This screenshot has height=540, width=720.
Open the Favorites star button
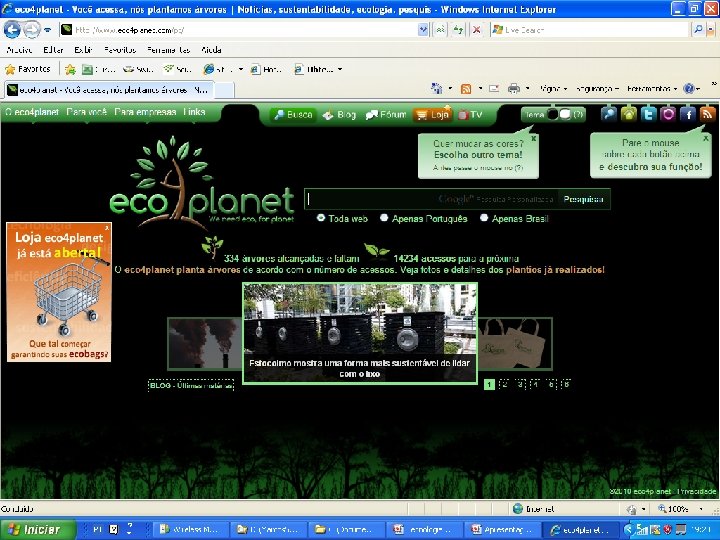coord(28,69)
